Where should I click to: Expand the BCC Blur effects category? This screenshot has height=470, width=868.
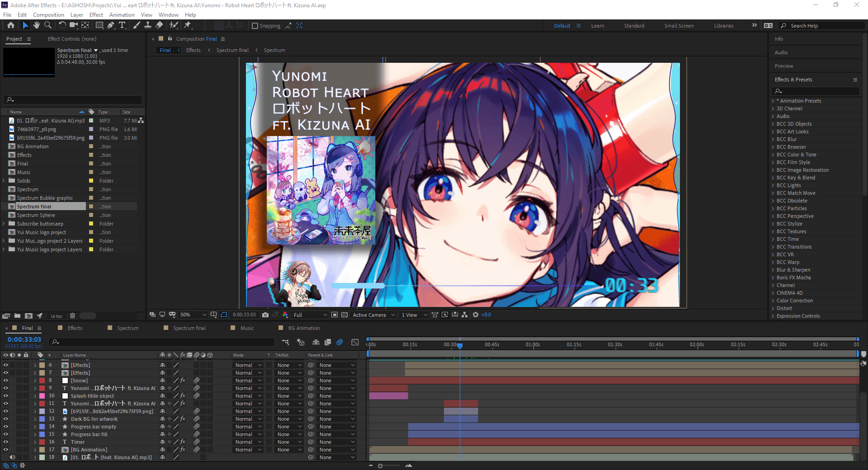(x=773, y=139)
